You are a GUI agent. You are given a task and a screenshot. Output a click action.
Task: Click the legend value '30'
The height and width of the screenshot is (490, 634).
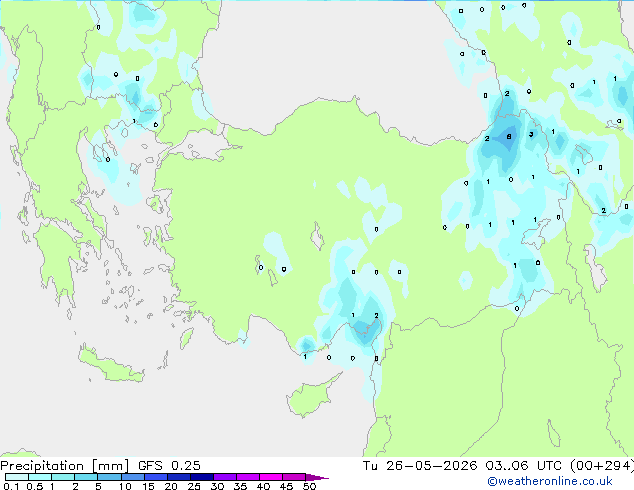(x=217, y=486)
